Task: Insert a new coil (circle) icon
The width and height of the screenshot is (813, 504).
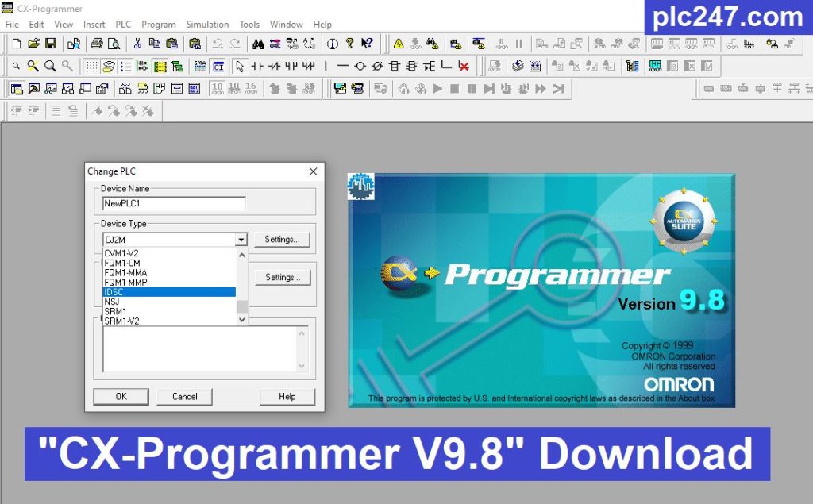Action: tap(360, 66)
